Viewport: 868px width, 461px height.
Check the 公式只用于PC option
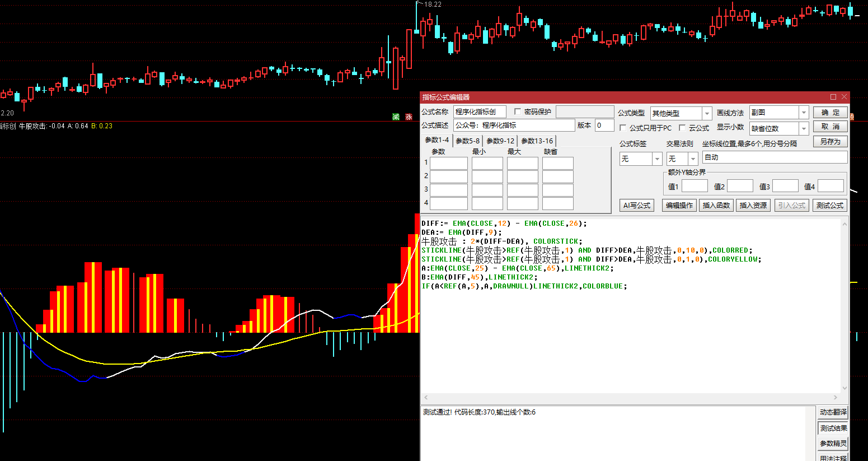click(623, 128)
